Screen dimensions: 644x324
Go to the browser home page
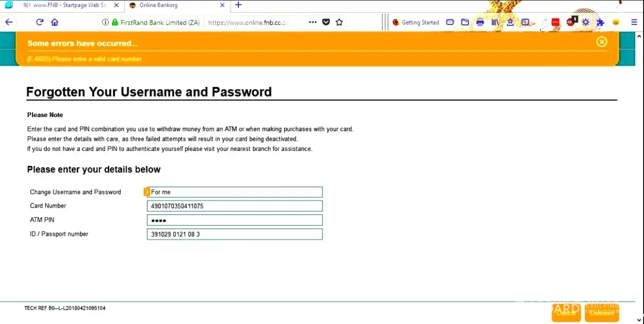tap(55, 22)
